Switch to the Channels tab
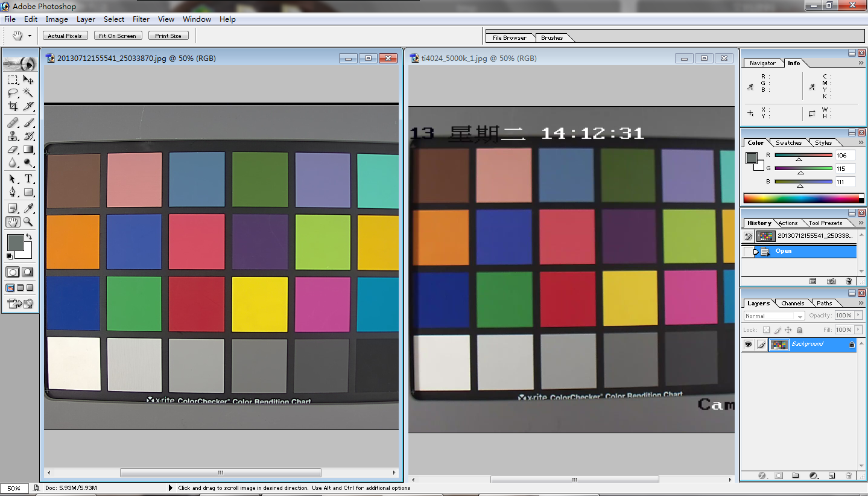The height and width of the screenshot is (496, 868). 792,304
